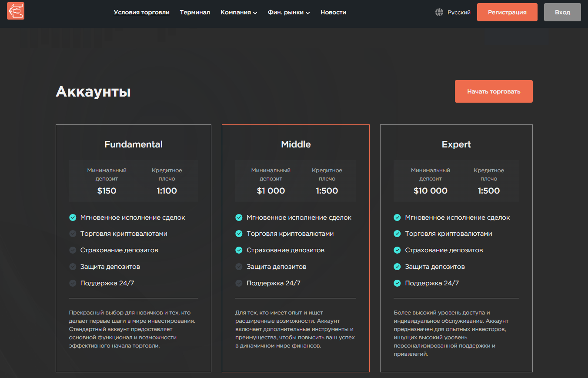588x378 pixels.
Task: Expand the Компания dropdown menu
Action: tap(239, 12)
